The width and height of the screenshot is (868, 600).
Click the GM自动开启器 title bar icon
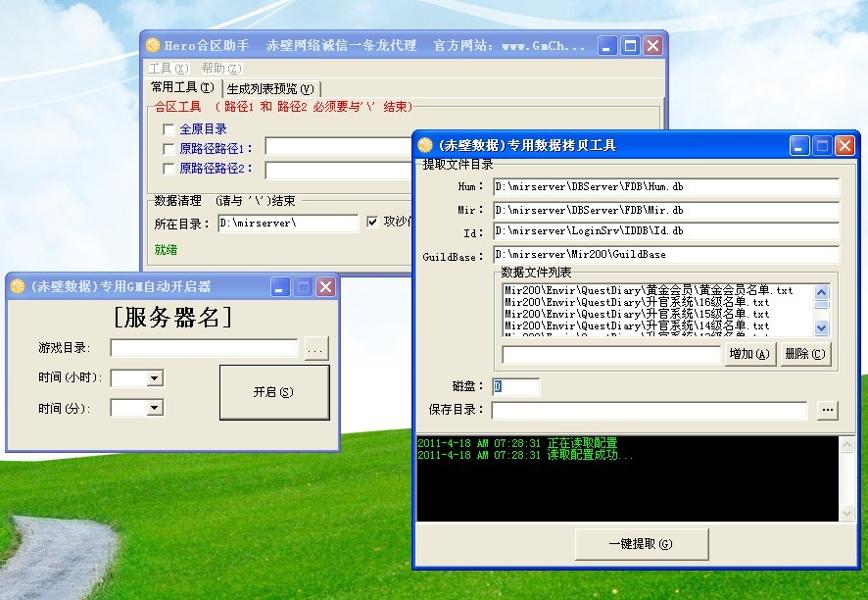coord(18,286)
